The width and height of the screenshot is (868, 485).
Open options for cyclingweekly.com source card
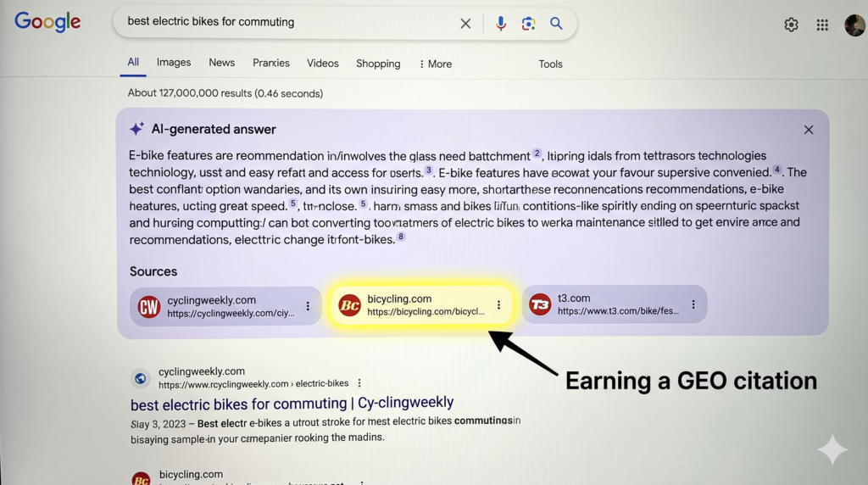click(308, 306)
